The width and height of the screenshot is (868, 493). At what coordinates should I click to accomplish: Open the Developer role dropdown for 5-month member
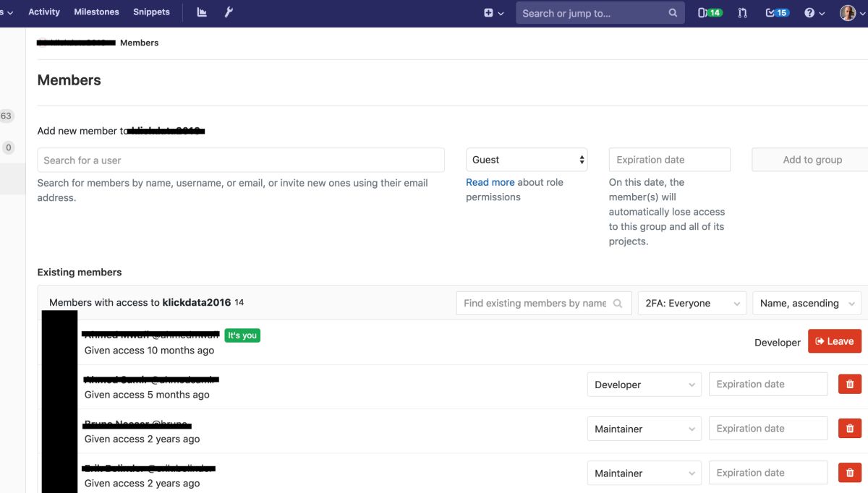pyautogui.click(x=644, y=385)
